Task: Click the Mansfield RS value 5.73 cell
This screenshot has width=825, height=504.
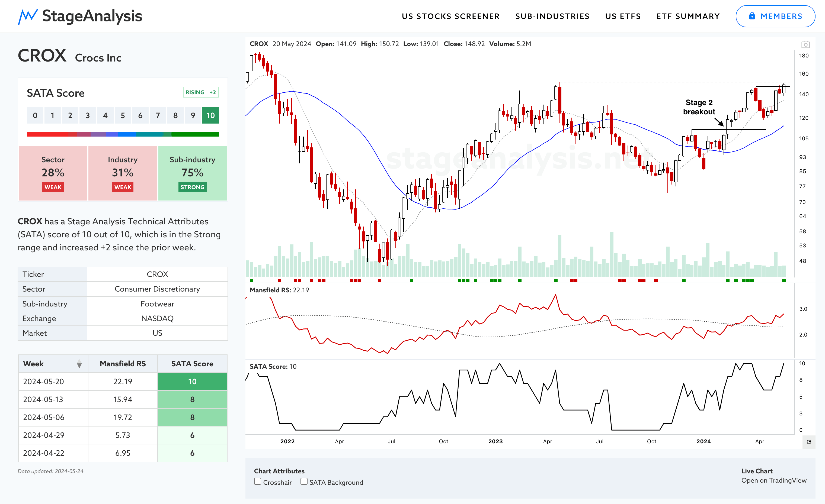Action: pyautogui.click(x=123, y=435)
